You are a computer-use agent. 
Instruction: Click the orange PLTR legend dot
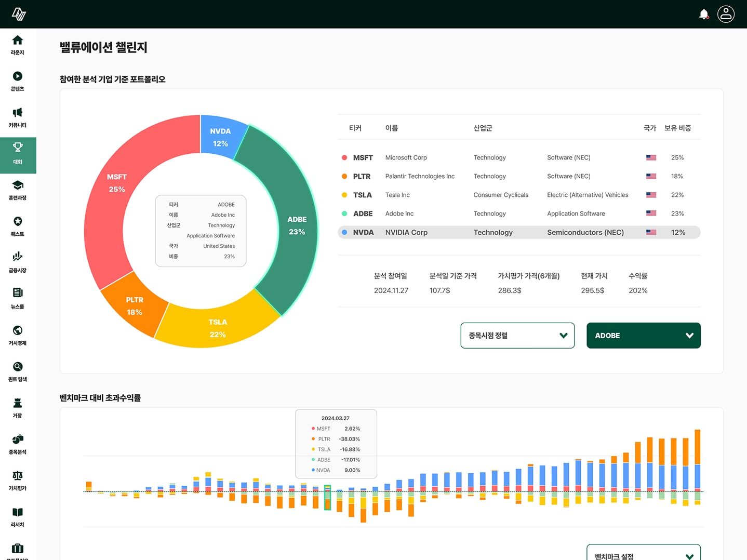pyautogui.click(x=344, y=176)
